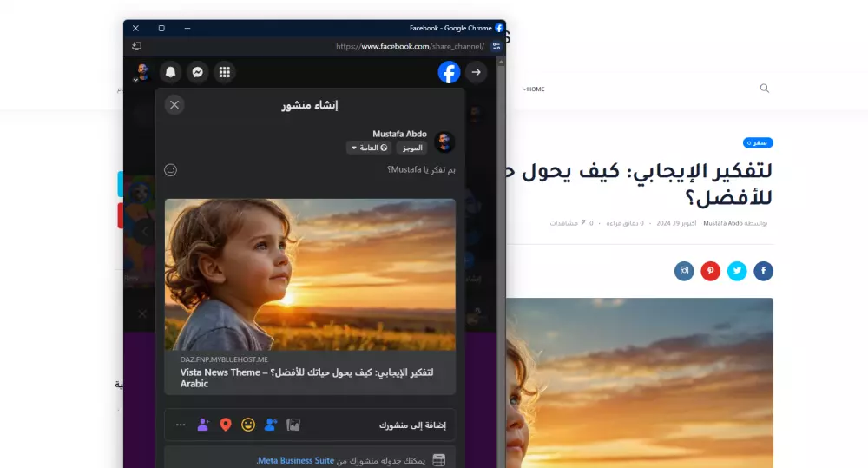Screen dimensions: 868x468
Task: Open more post options ellipsis
Action: [x=181, y=425]
